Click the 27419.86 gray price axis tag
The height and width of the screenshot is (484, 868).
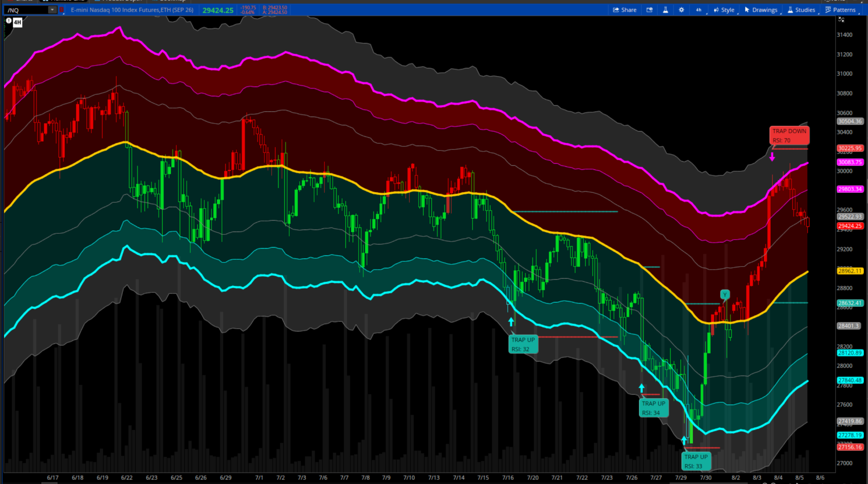850,421
